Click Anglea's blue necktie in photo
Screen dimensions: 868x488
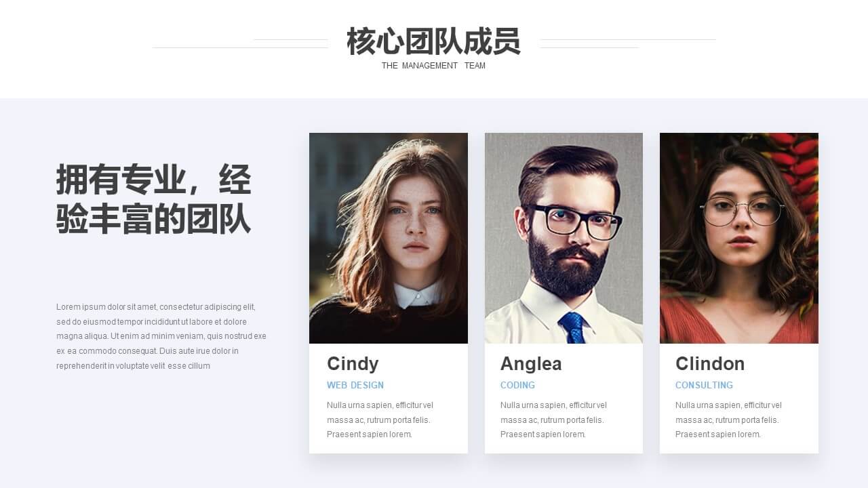(x=573, y=327)
